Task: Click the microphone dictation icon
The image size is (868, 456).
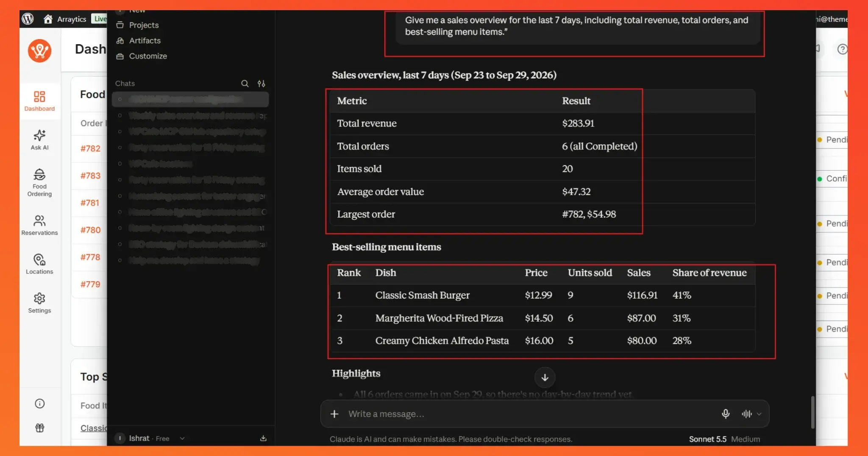Action: point(726,414)
